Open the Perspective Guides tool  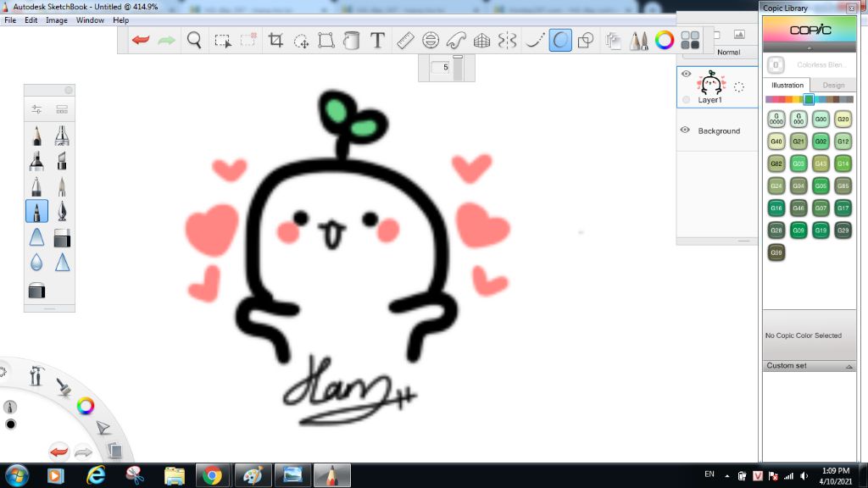pos(481,40)
